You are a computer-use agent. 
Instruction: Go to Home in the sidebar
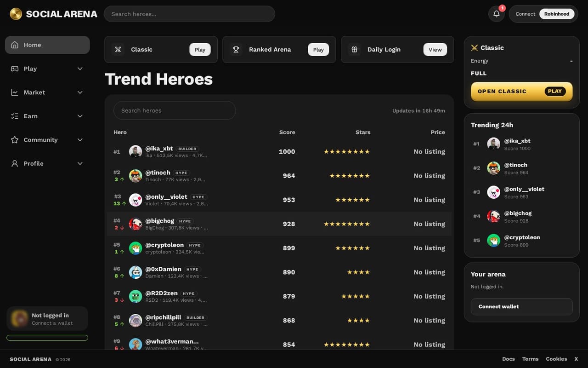(x=47, y=45)
